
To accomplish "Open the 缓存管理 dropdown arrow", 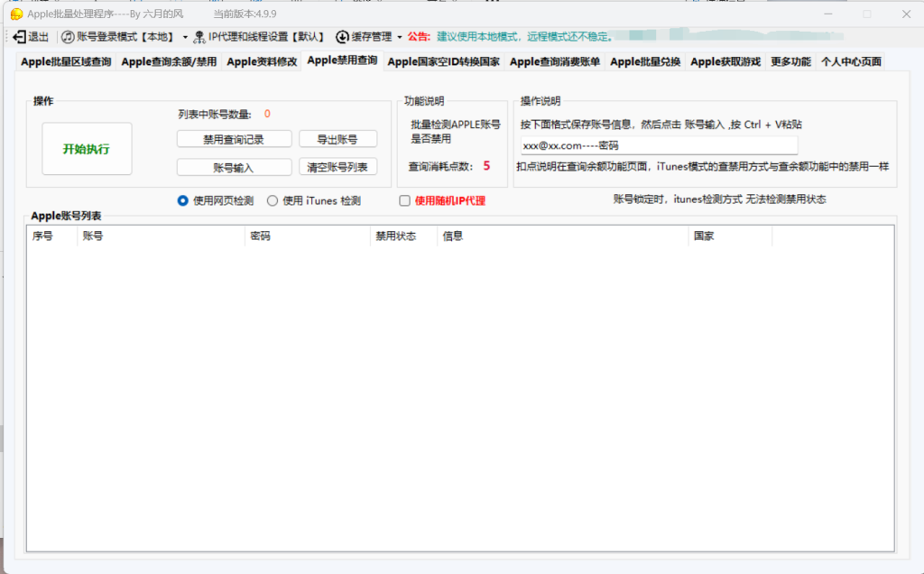I will pos(400,37).
